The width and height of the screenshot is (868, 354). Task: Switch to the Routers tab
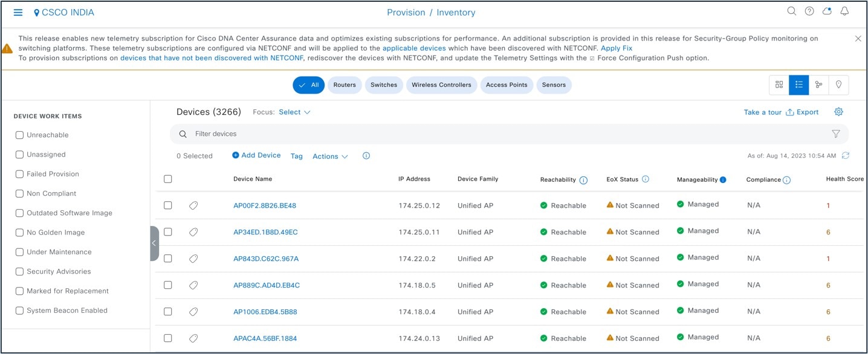345,85
